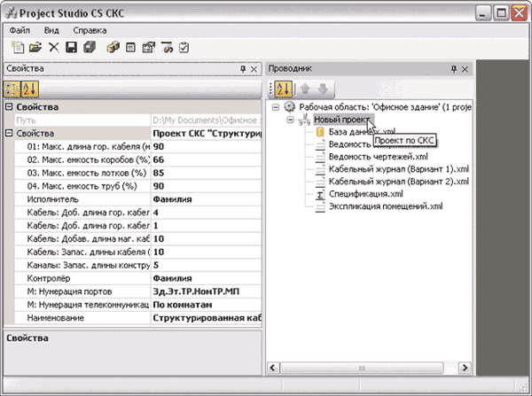
Task: Select the Кабель: Запас. длины кабеля label
Action: (x=88, y=252)
